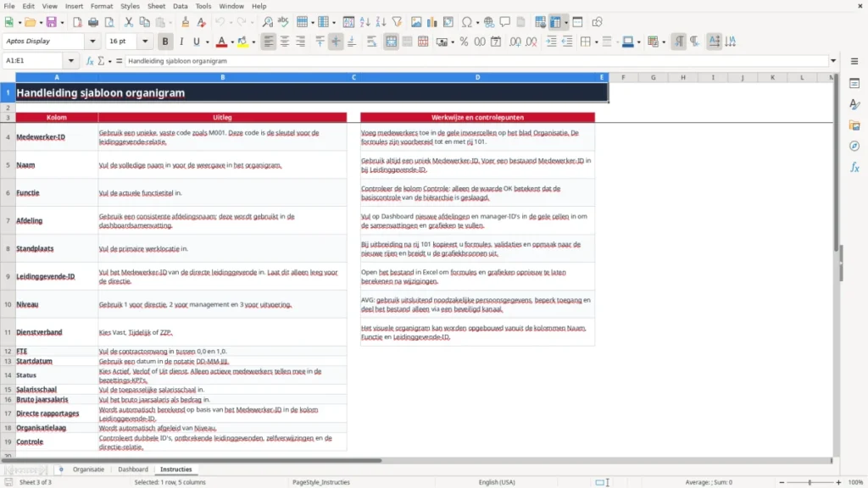Screen dimensions: 868x488
Task: Click PageStyle_Instructies in status bar
Action: [321, 482]
